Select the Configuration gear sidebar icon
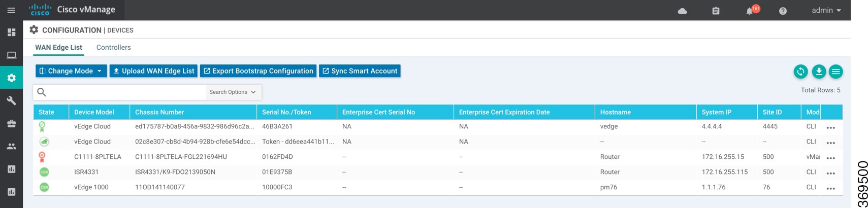The image size is (868, 208). [x=11, y=78]
